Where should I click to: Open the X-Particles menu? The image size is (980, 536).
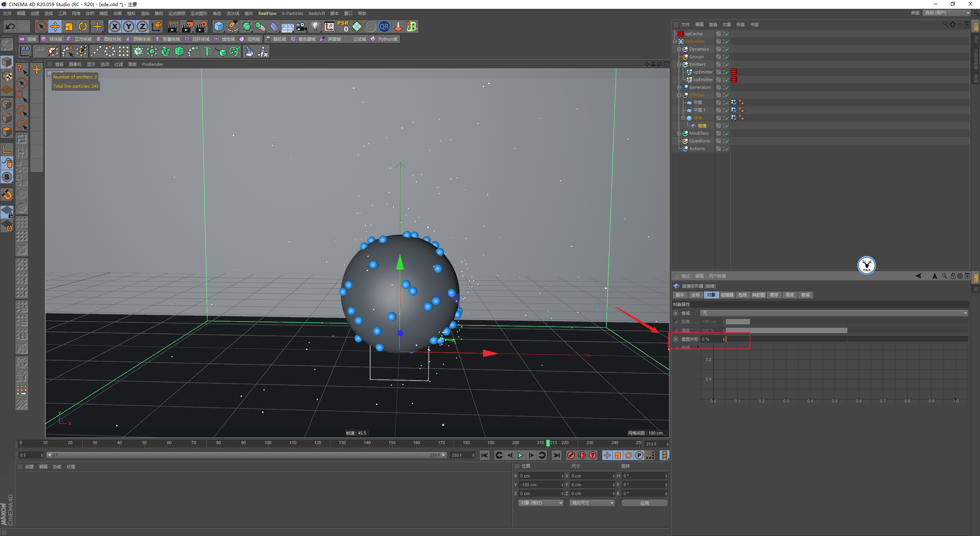coord(292,13)
